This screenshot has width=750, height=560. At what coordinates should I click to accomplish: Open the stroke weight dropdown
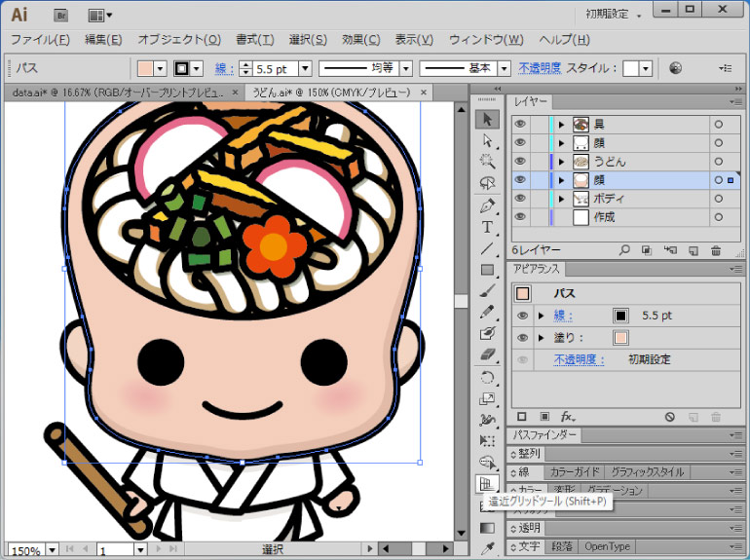coord(305,68)
